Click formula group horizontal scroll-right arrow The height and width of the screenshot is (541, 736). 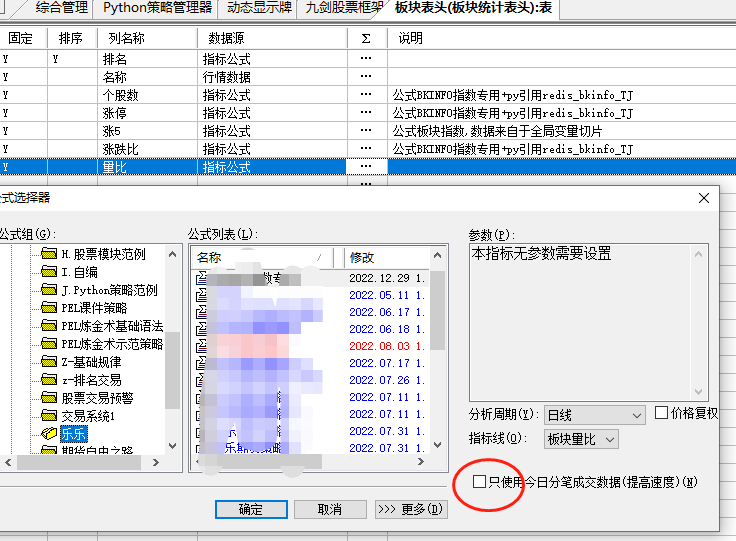[156, 462]
